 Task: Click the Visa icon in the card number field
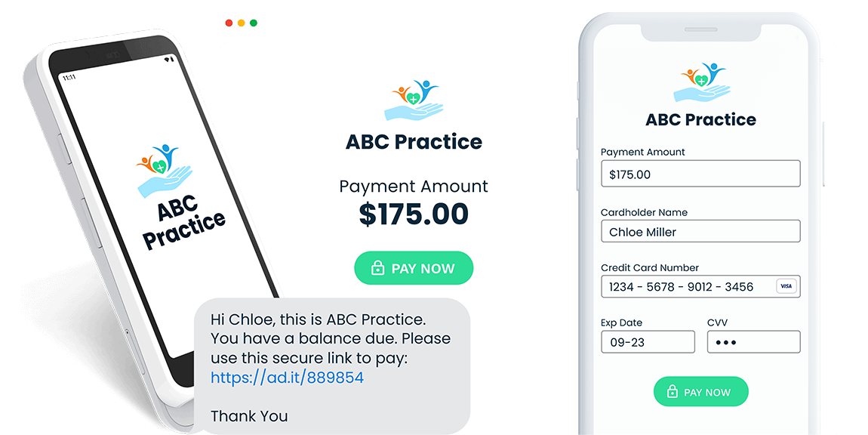click(786, 286)
